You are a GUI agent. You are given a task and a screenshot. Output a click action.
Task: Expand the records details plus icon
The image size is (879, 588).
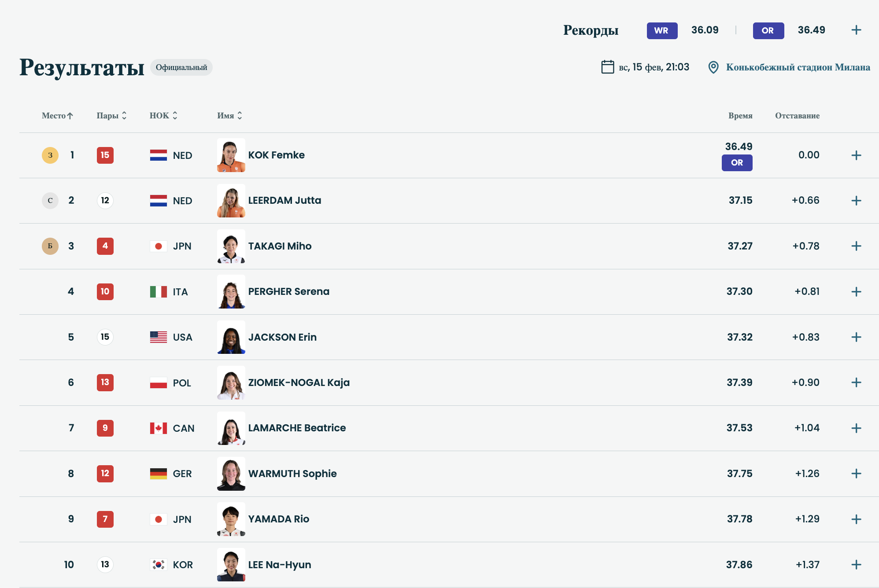click(x=856, y=30)
